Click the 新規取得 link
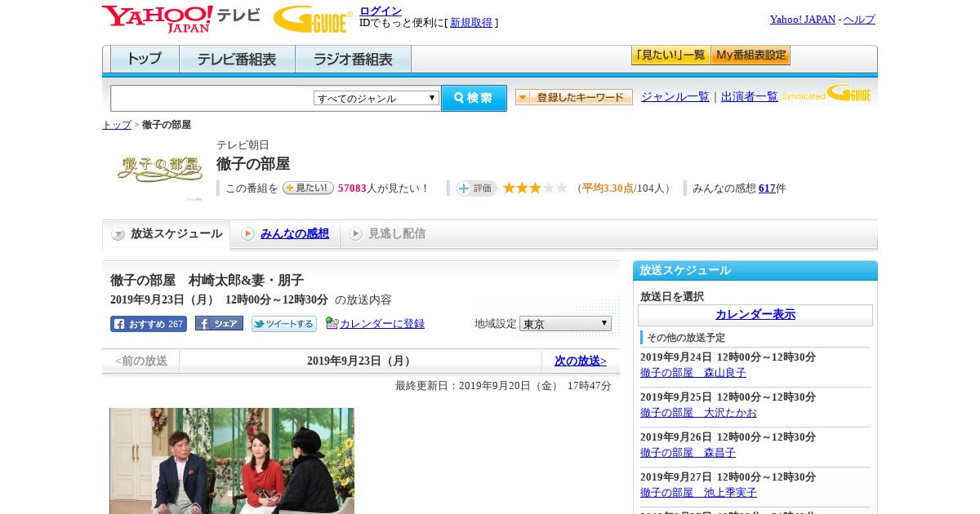 [x=471, y=23]
